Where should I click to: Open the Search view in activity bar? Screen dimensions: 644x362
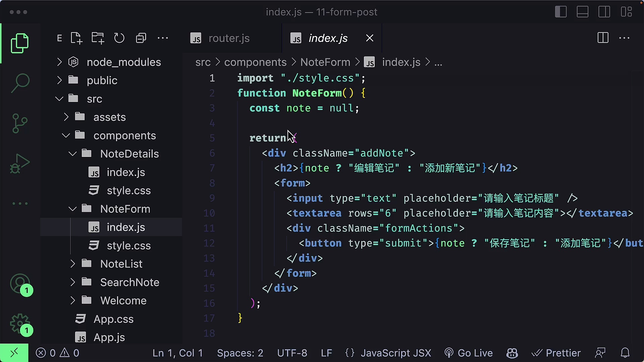(x=20, y=83)
